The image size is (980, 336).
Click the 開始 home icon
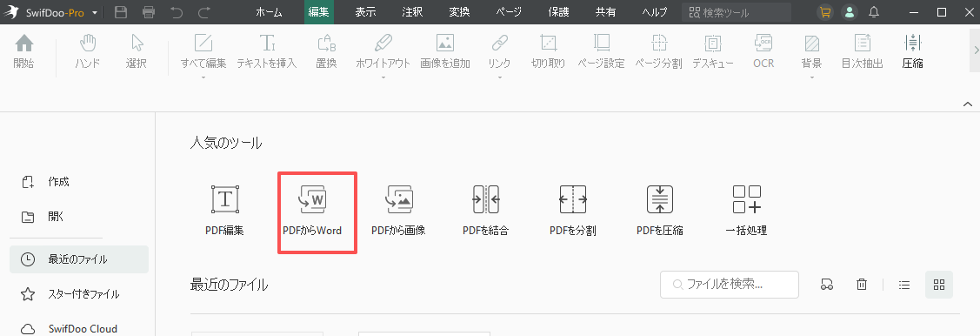[x=23, y=51]
